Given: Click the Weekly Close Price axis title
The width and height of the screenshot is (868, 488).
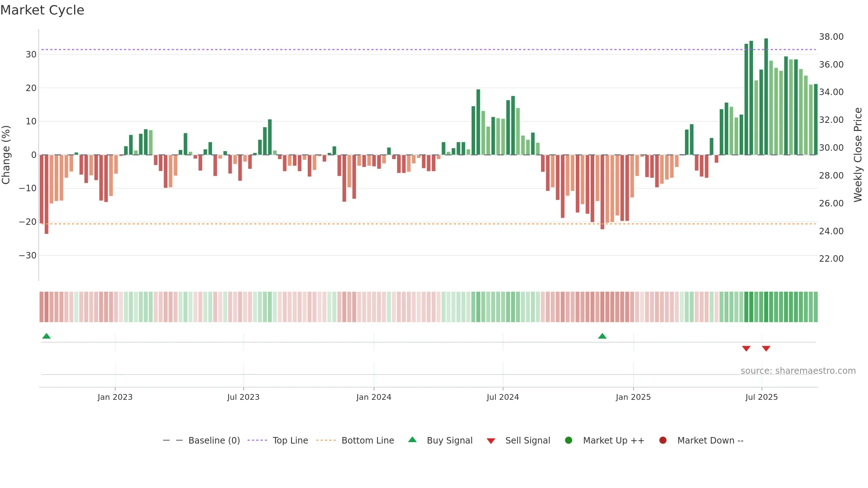Looking at the screenshot, I should click(x=858, y=155).
